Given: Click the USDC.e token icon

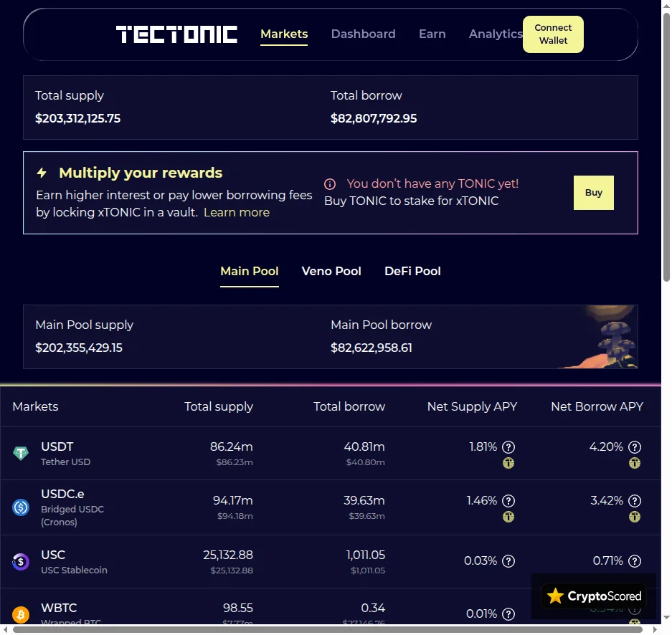Looking at the screenshot, I should click(21, 507).
